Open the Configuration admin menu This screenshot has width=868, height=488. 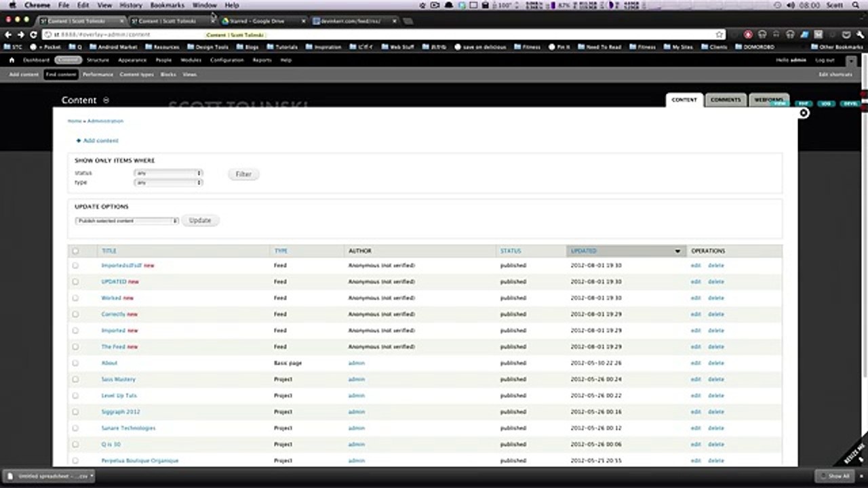coord(226,60)
